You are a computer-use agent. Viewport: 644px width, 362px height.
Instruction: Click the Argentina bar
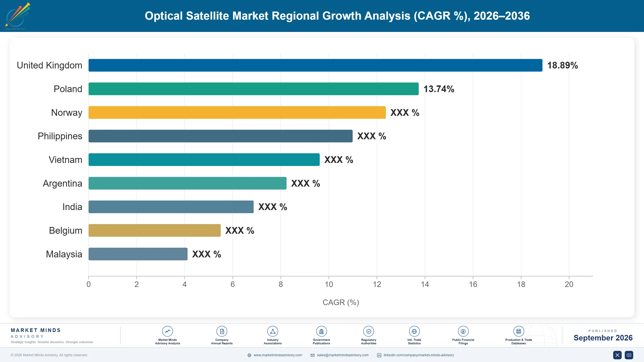pyautogui.click(x=188, y=183)
